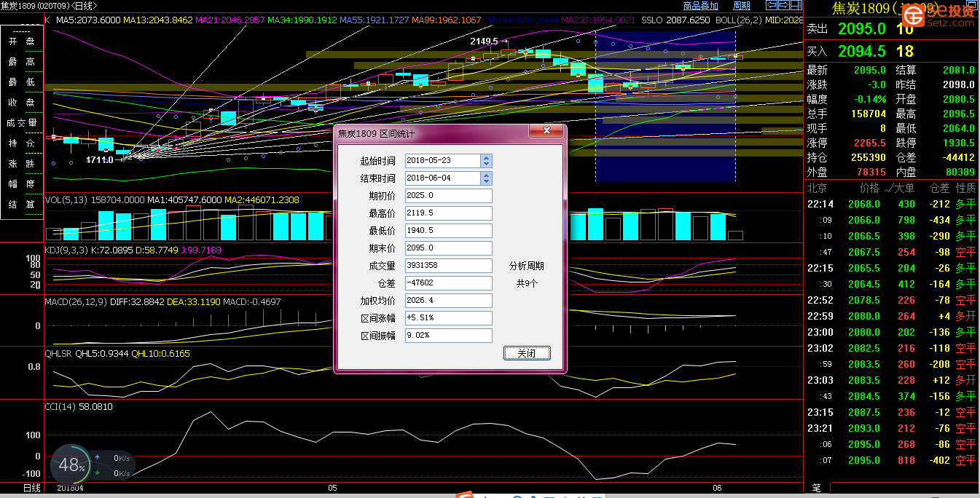Click the 开盘 row in the left info panel
This screenshot has width=980, height=498.
[x=22, y=41]
